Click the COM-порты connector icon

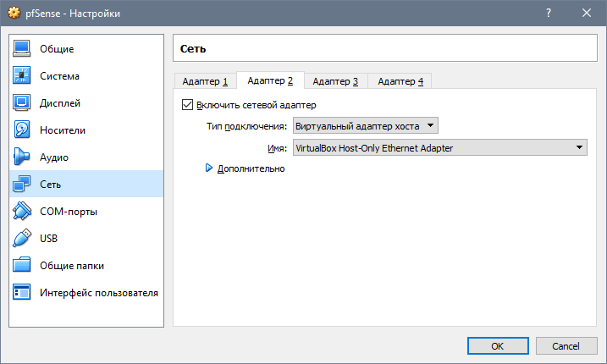[x=23, y=212]
